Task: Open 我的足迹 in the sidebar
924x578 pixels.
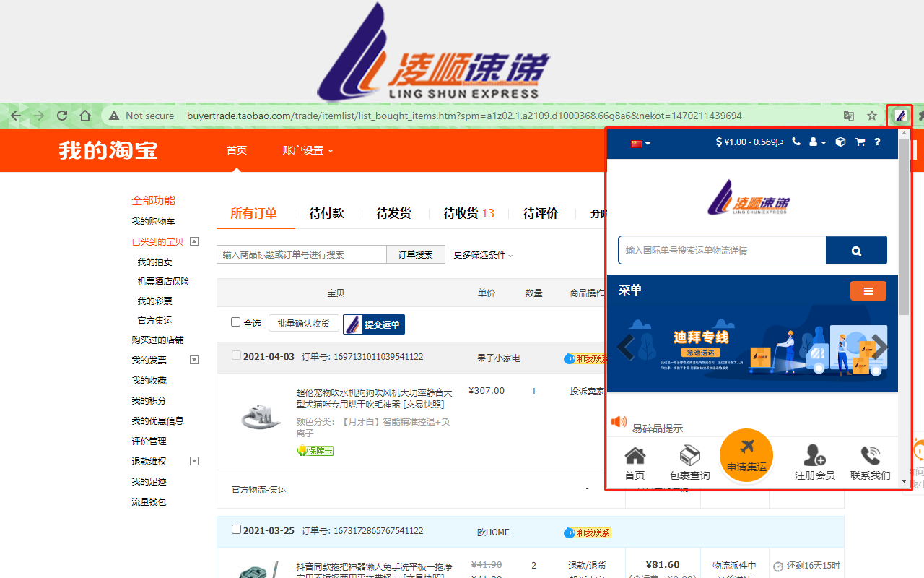Action: (x=149, y=481)
